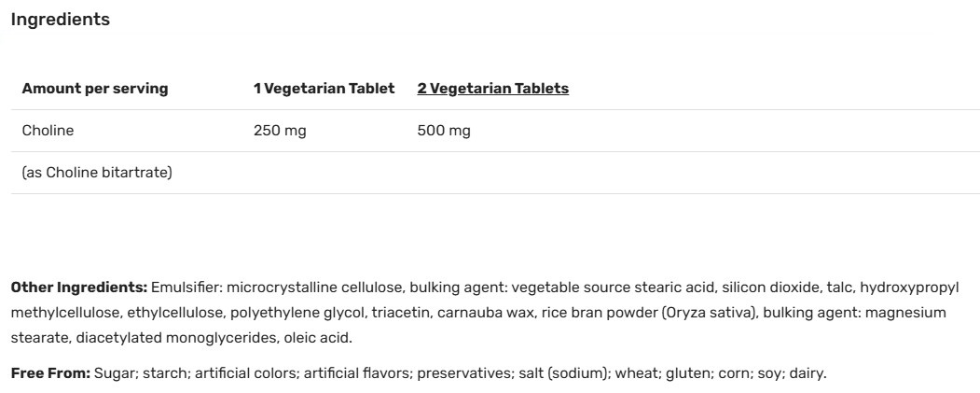The width and height of the screenshot is (980, 393).
Task: Click the Amount per serving header
Action: tap(94, 89)
